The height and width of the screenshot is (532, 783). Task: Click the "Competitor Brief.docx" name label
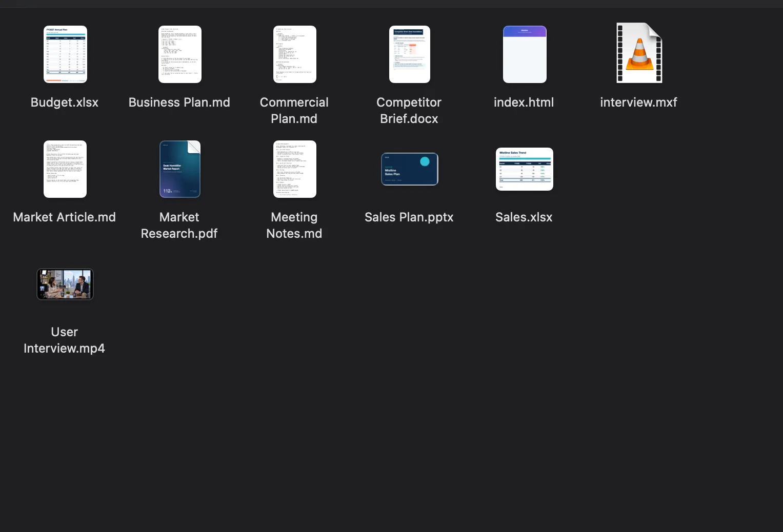pyautogui.click(x=409, y=111)
